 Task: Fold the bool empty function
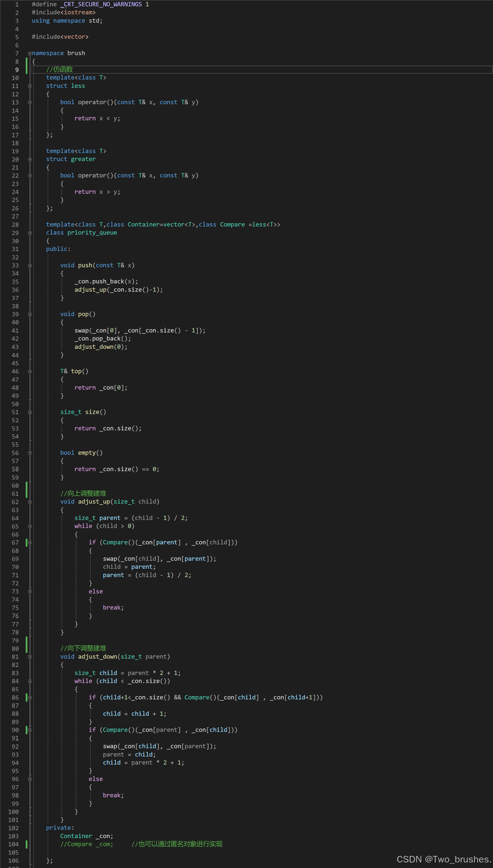[x=30, y=453]
